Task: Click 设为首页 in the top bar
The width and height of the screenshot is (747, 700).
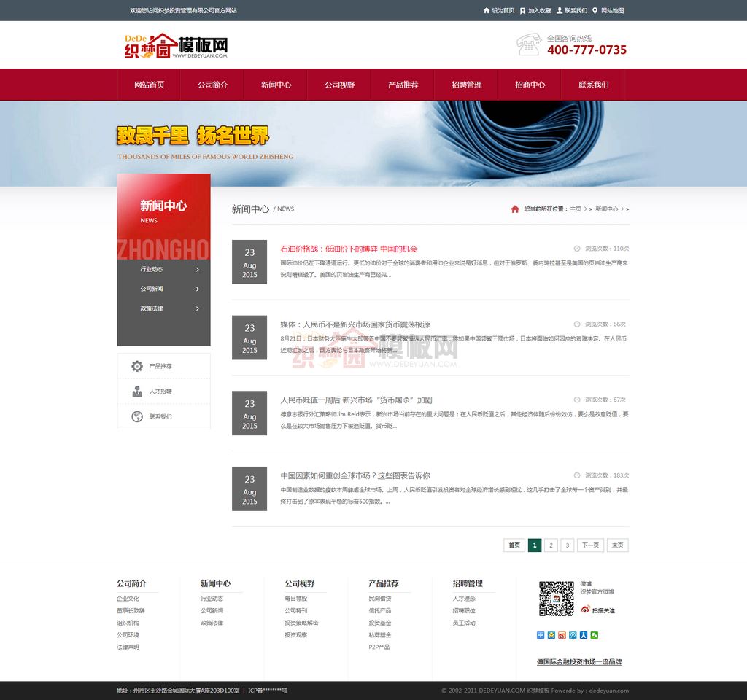Action: pyautogui.click(x=499, y=11)
